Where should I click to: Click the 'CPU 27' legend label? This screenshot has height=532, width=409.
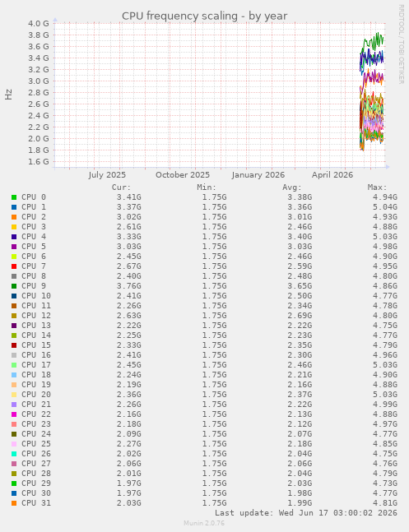click(x=36, y=463)
